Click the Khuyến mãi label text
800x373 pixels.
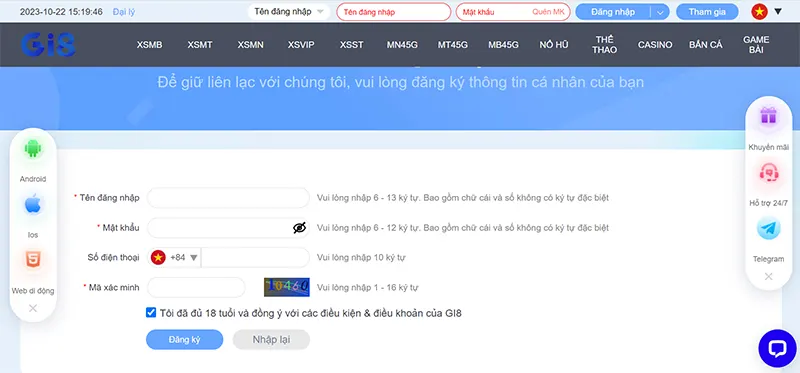pyautogui.click(x=768, y=147)
